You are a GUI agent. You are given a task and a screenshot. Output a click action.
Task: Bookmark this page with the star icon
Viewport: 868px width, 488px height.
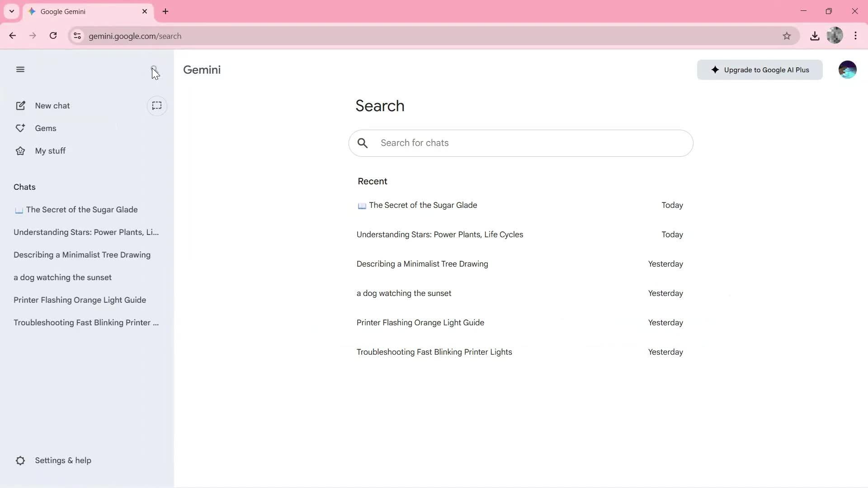pos(787,36)
